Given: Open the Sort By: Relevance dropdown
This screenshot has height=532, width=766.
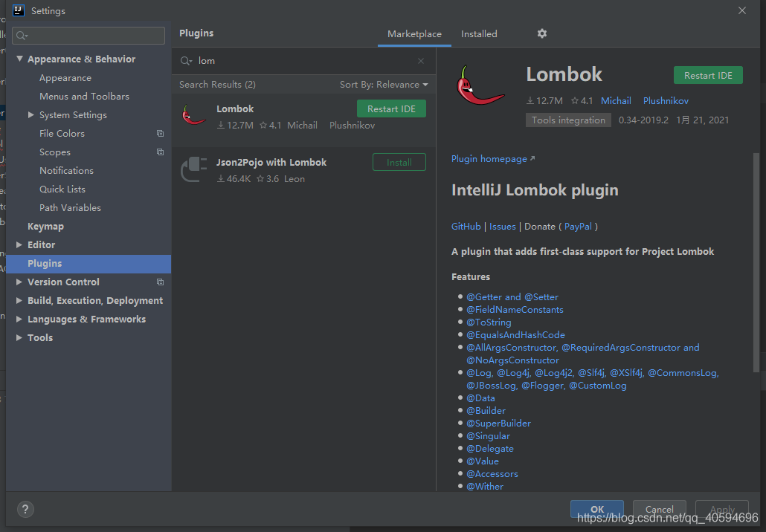Looking at the screenshot, I should click(x=384, y=85).
